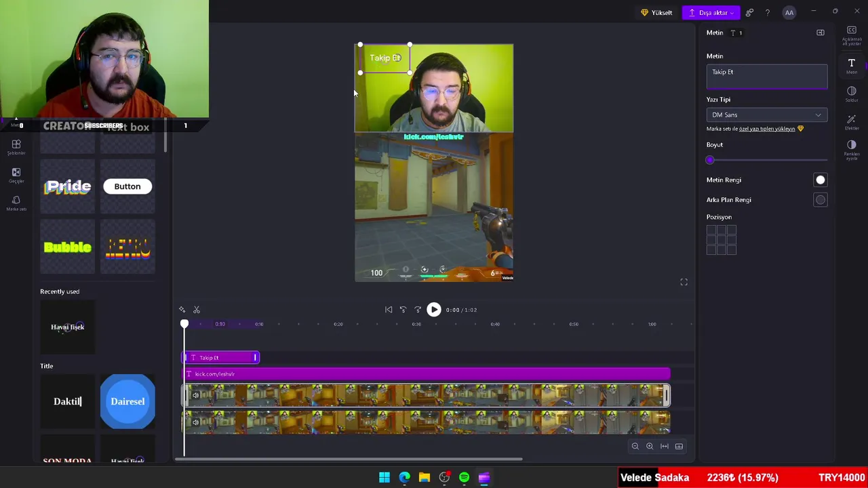The image size is (868, 488).
Task: Mute the lower video track speaker icon
Action: click(x=195, y=422)
